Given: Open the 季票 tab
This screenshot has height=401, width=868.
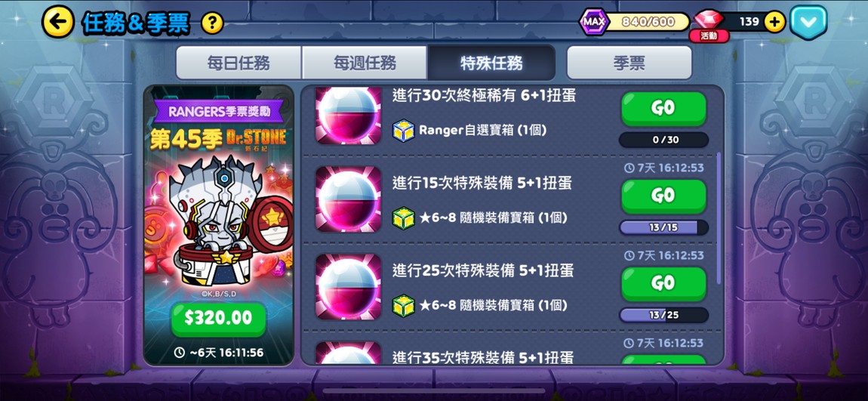Looking at the screenshot, I should click(629, 63).
